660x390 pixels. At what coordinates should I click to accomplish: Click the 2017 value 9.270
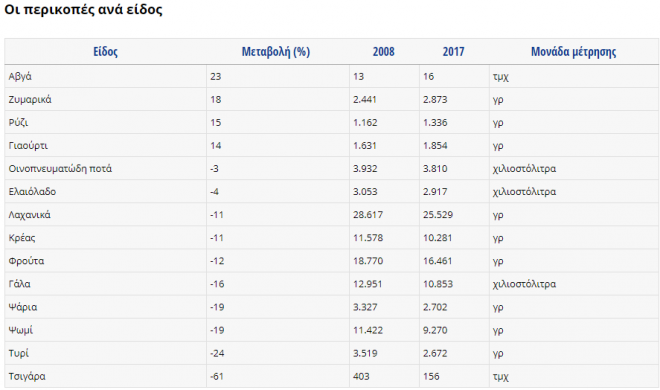[x=435, y=330]
